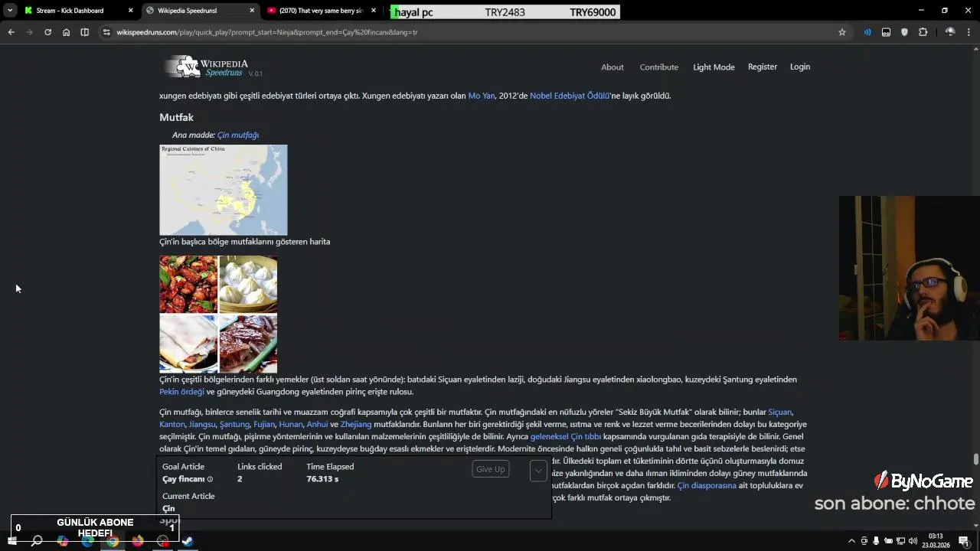The image size is (980, 551).
Task: Click the info icon next to Çay fincanı
Action: (210, 479)
